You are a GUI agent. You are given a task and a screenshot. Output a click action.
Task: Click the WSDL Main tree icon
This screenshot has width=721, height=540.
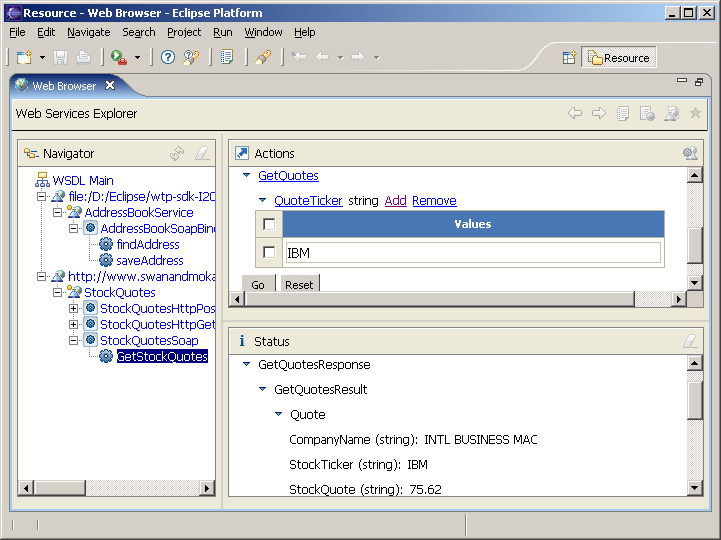pyautogui.click(x=42, y=180)
